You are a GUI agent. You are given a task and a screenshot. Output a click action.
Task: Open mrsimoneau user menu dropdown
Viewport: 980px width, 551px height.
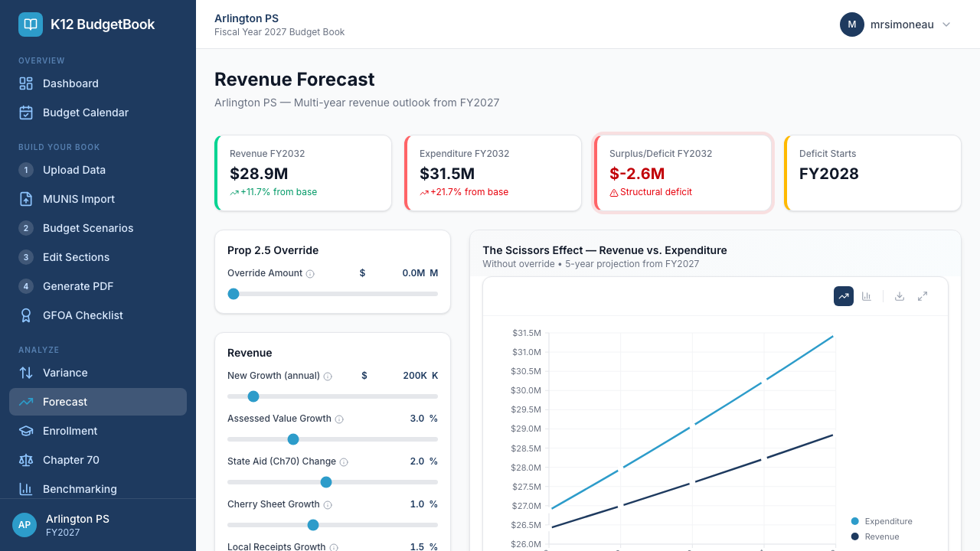(895, 24)
